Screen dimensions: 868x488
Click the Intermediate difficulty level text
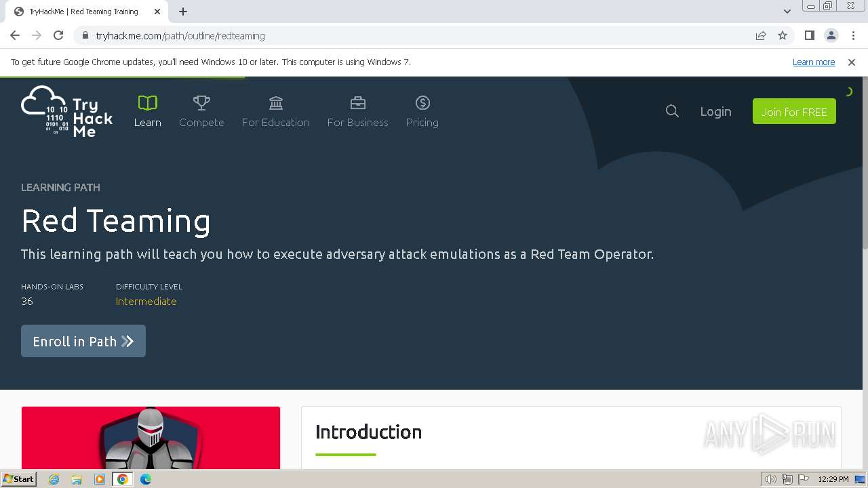tap(146, 302)
